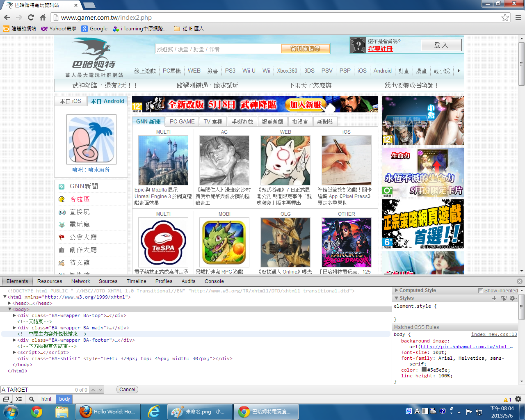Expand the BA-wrapper BA-top div
The image size is (525, 420).
[x=14, y=315]
